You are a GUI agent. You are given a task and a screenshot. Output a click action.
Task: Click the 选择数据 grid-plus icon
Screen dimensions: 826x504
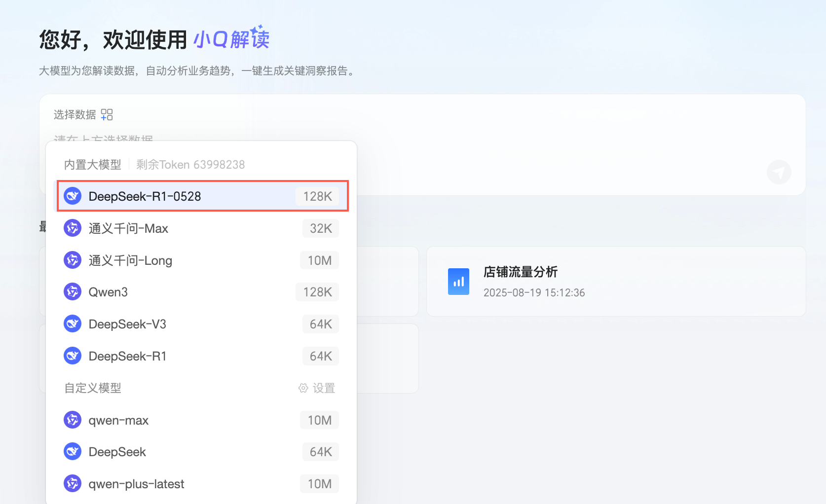(x=107, y=115)
